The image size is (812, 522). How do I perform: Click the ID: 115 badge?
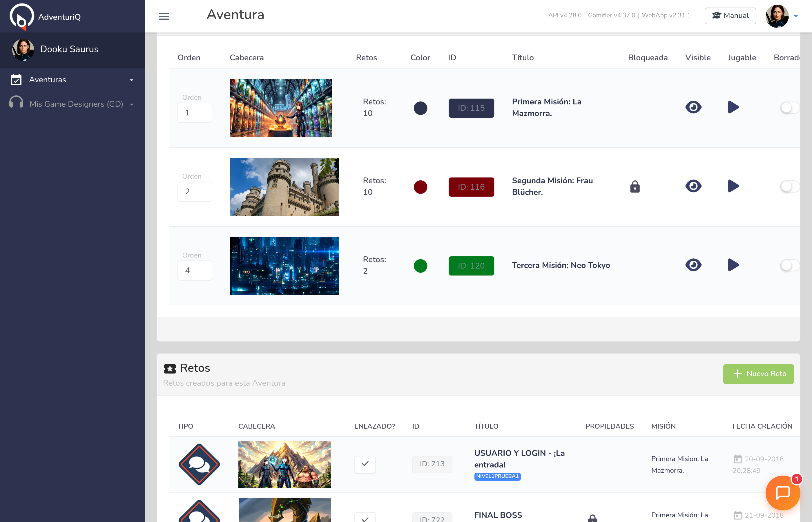click(x=472, y=108)
